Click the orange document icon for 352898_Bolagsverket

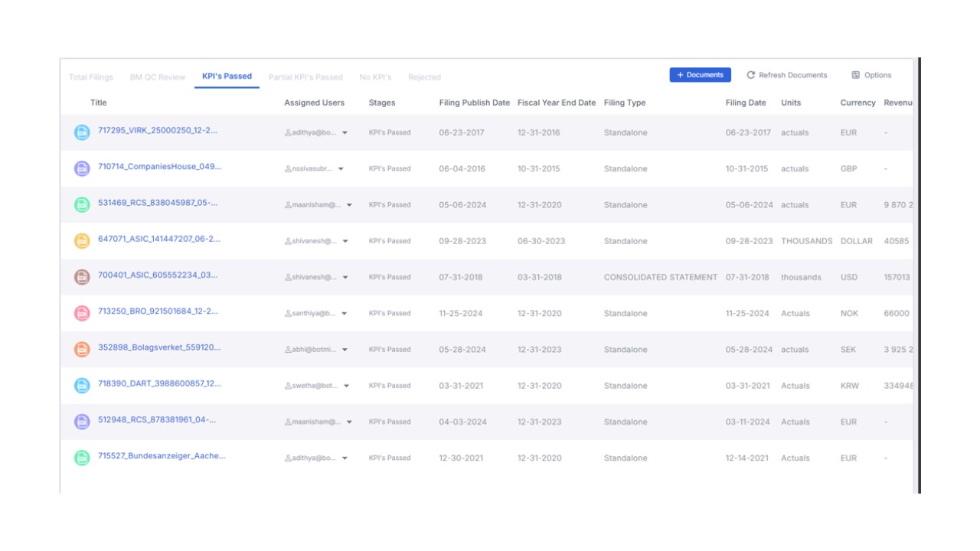(x=82, y=349)
